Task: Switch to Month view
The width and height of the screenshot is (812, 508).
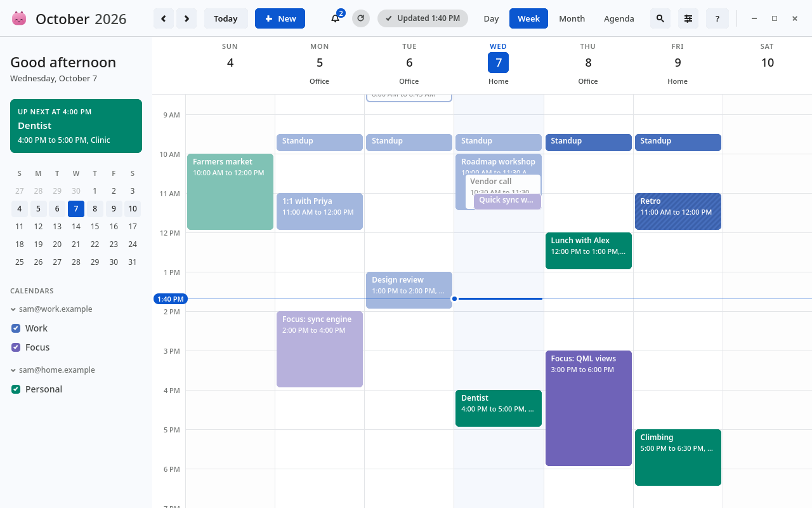Action: (x=572, y=18)
